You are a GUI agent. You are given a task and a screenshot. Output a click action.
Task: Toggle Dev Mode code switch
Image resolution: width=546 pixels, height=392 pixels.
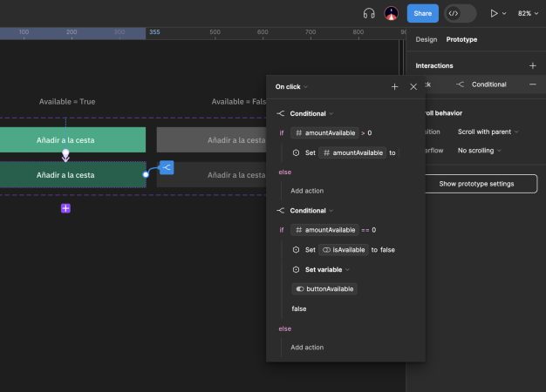(x=460, y=14)
